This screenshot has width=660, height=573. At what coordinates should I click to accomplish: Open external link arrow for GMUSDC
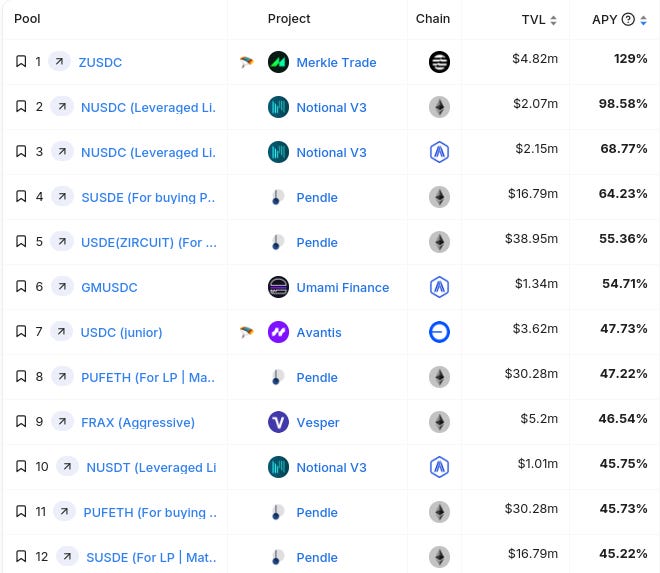62,287
